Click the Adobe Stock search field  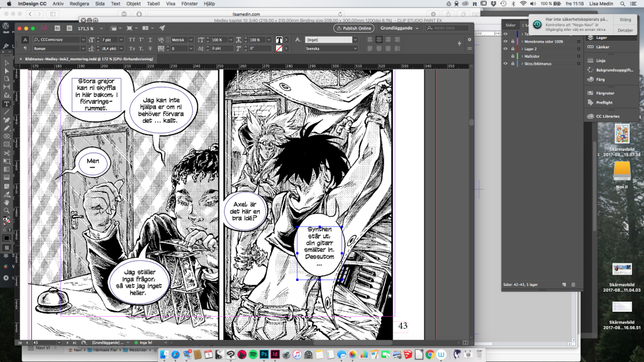[447, 28]
